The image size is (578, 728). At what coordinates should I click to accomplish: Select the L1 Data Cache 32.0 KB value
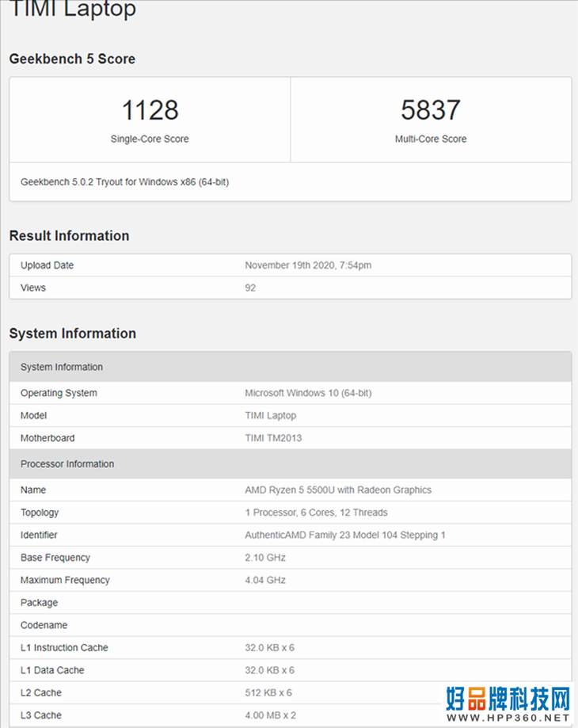pos(269,670)
